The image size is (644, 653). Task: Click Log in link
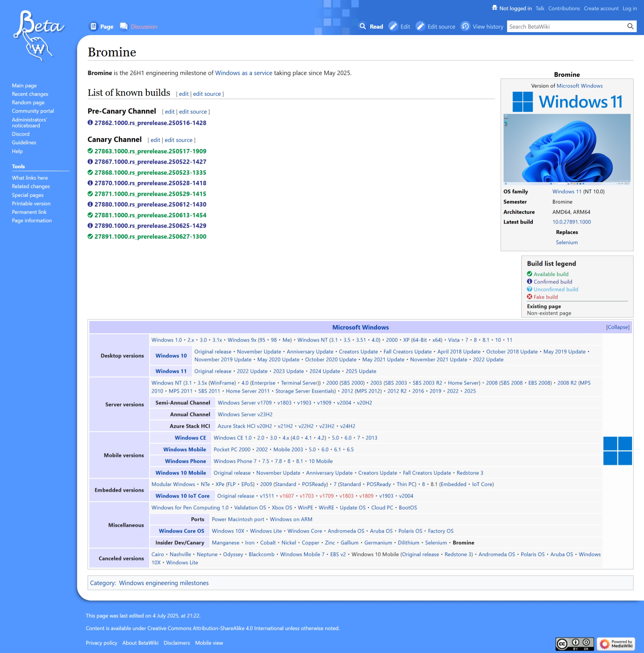tap(629, 9)
